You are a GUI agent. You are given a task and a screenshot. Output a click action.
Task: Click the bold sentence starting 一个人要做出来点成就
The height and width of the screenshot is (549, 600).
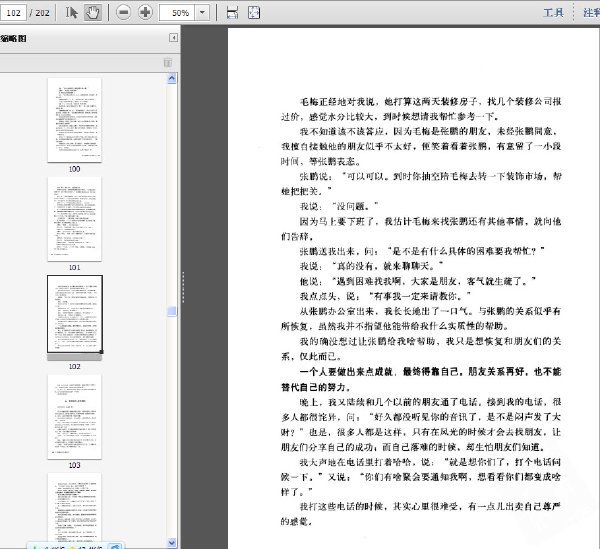click(x=421, y=379)
